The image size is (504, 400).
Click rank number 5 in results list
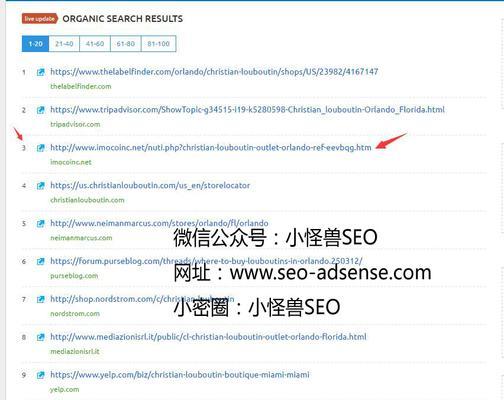(x=24, y=224)
